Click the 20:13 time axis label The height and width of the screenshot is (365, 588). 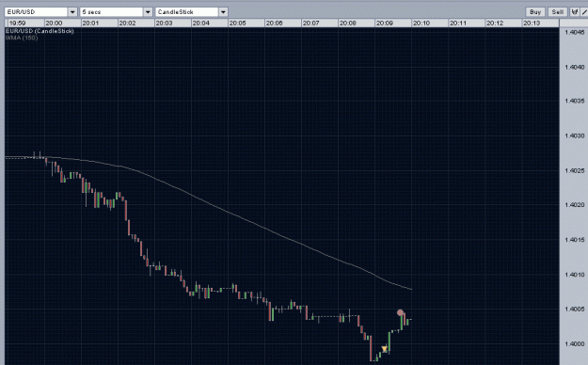click(x=532, y=24)
